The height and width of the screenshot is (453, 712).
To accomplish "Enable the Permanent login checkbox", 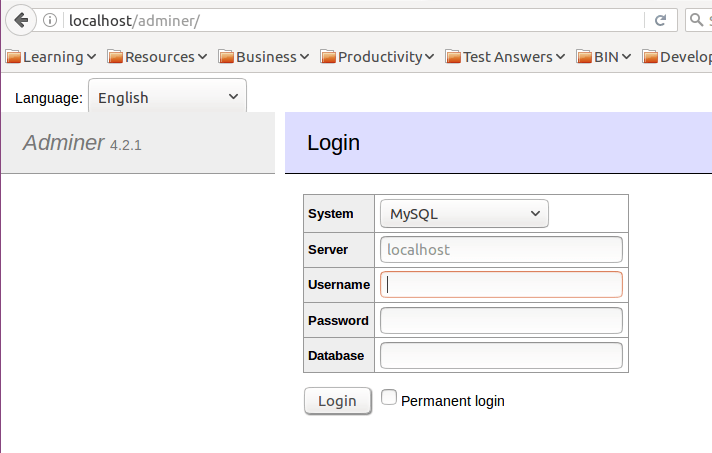I will (x=389, y=397).
